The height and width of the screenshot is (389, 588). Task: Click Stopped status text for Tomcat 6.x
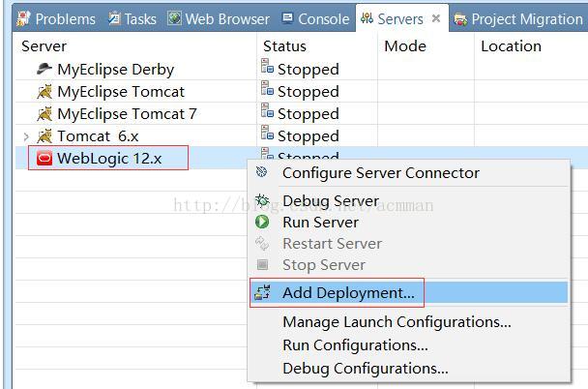pyautogui.click(x=309, y=135)
